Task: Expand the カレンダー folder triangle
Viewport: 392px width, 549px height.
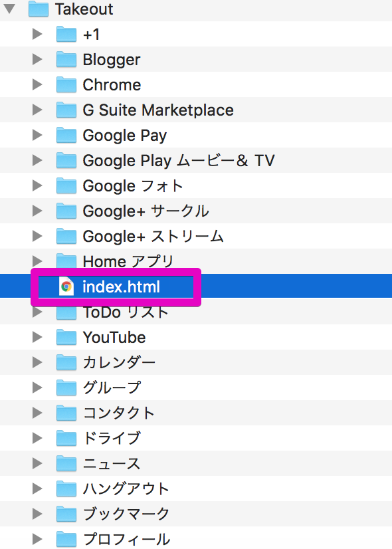Action: click(37, 362)
